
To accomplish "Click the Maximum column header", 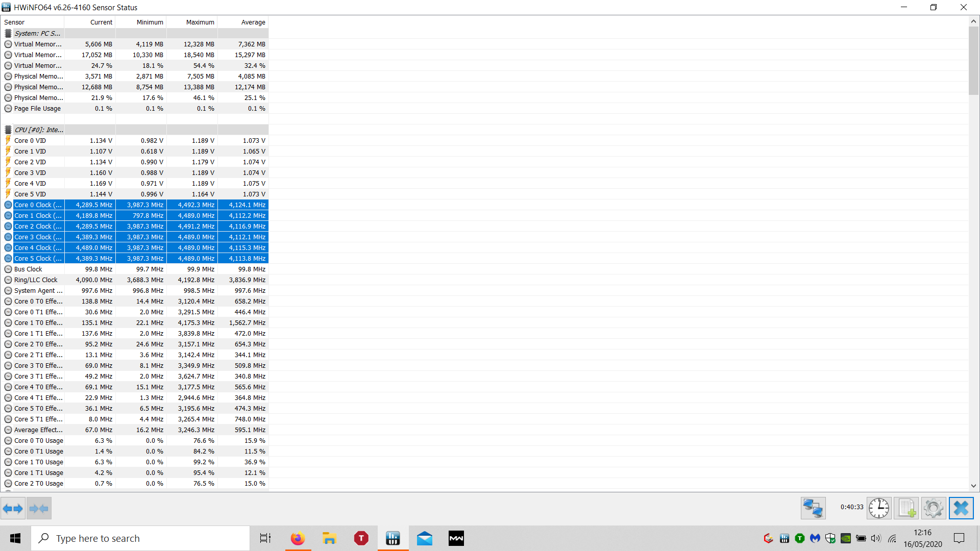I will click(x=192, y=22).
